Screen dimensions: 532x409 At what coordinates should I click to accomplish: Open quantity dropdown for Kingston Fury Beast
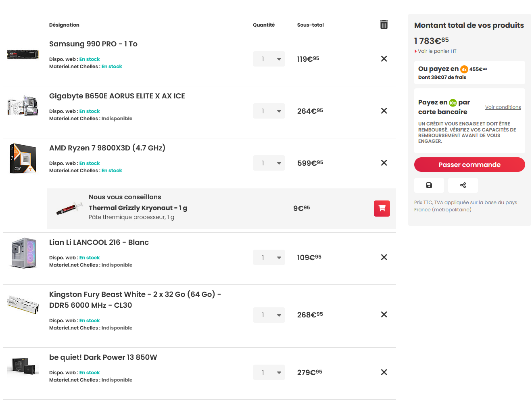[x=269, y=315]
